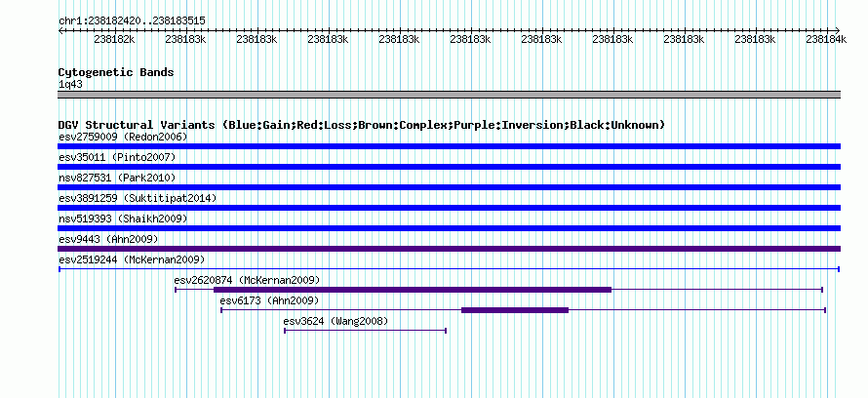This screenshot has width=868, height=398.
Task: Click the right arrow end of ruler
Action: tap(838, 30)
